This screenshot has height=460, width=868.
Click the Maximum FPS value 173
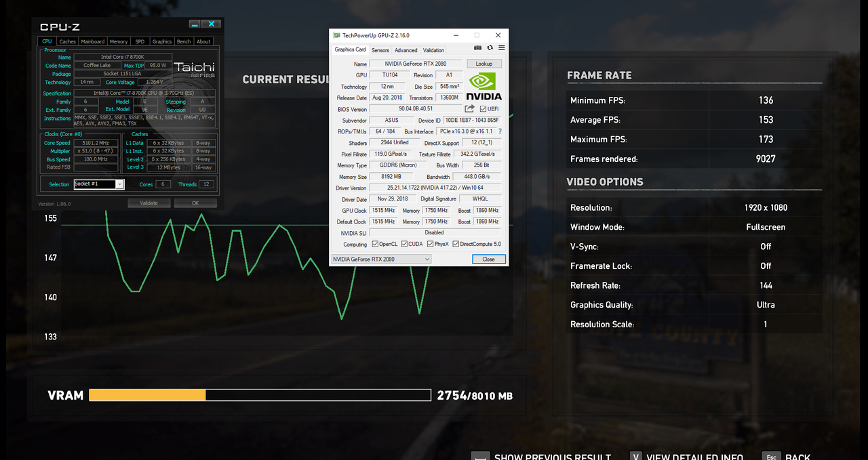click(x=766, y=140)
